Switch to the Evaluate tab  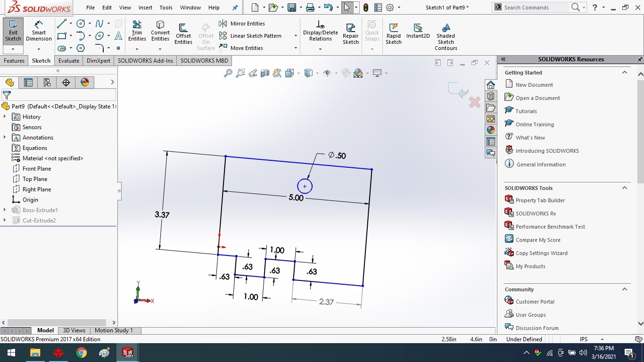tap(69, 61)
